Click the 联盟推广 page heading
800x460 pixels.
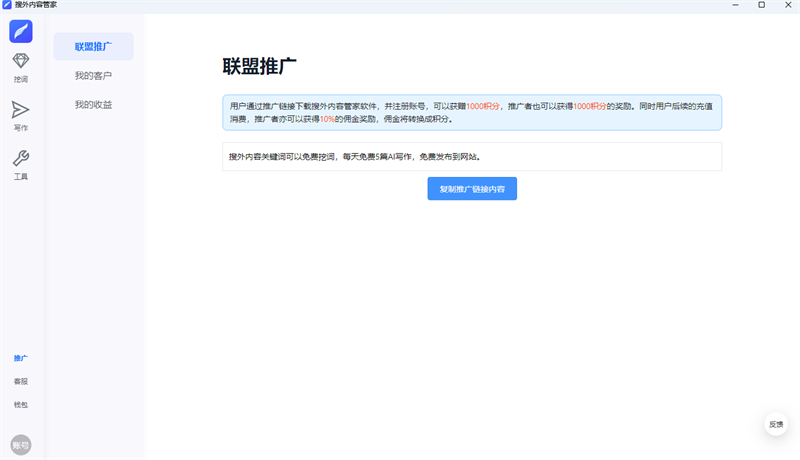coord(259,66)
